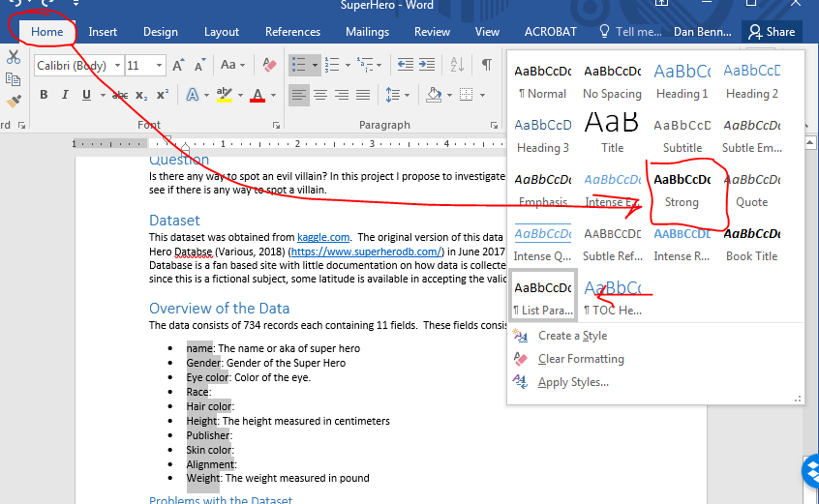Choose Clear Formatting in styles gallery

[x=580, y=359]
